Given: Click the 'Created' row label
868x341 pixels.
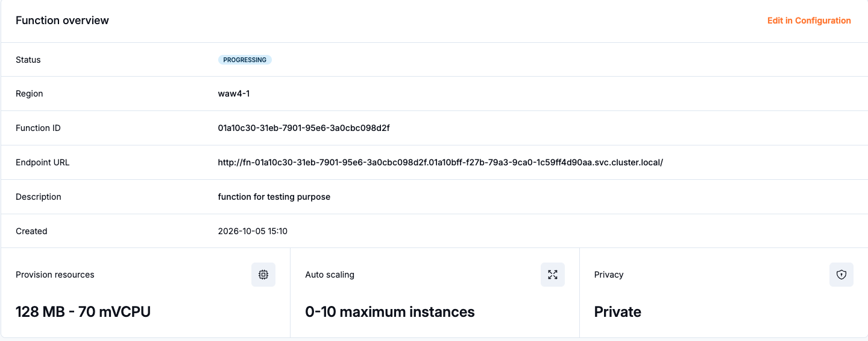Looking at the screenshot, I should pos(31,231).
